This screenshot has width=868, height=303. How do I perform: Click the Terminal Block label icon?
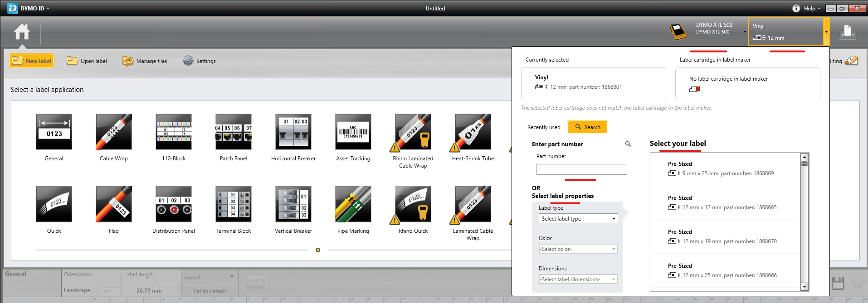233,204
